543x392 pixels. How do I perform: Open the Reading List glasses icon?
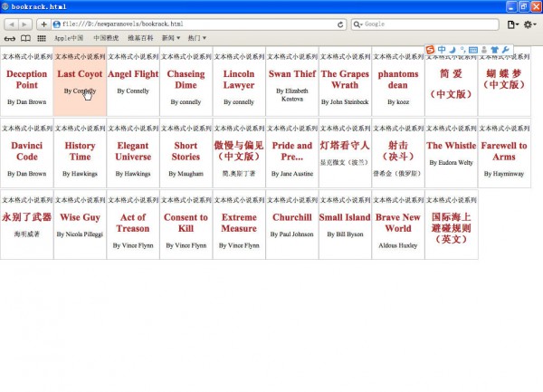click(10, 38)
